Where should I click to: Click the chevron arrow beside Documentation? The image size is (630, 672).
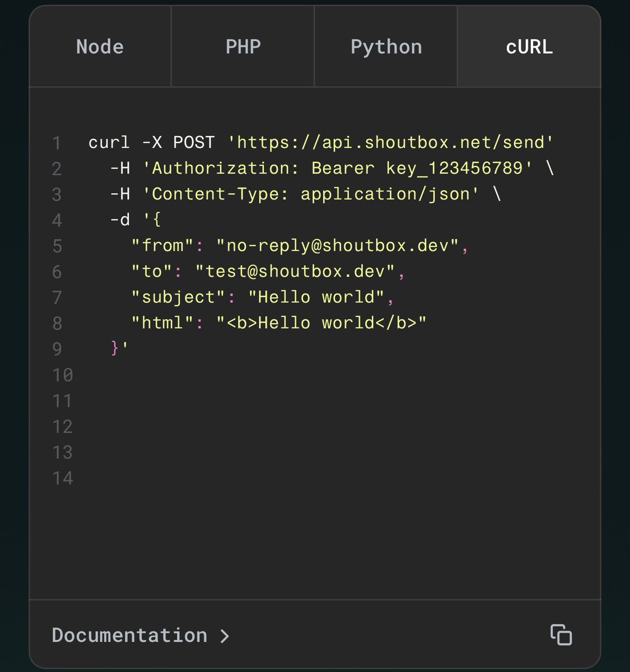225,636
